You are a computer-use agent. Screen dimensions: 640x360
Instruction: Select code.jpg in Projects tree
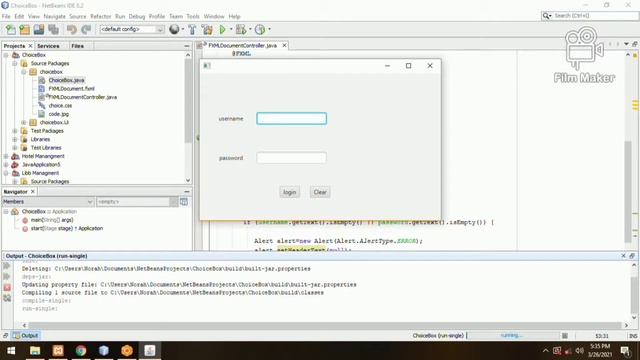coord(58,114)
